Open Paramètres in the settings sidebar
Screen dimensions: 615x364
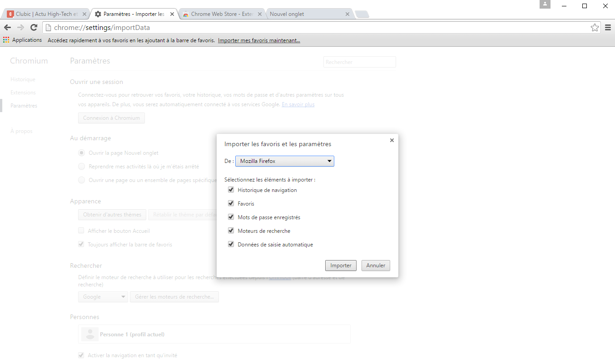click(x=24, y=106)
